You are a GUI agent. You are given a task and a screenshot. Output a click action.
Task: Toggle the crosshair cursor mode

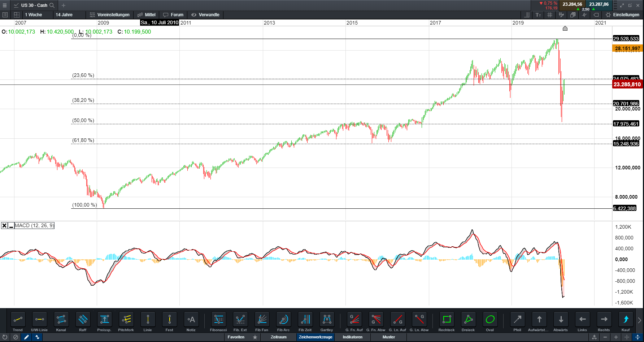(x=584, y=15)
